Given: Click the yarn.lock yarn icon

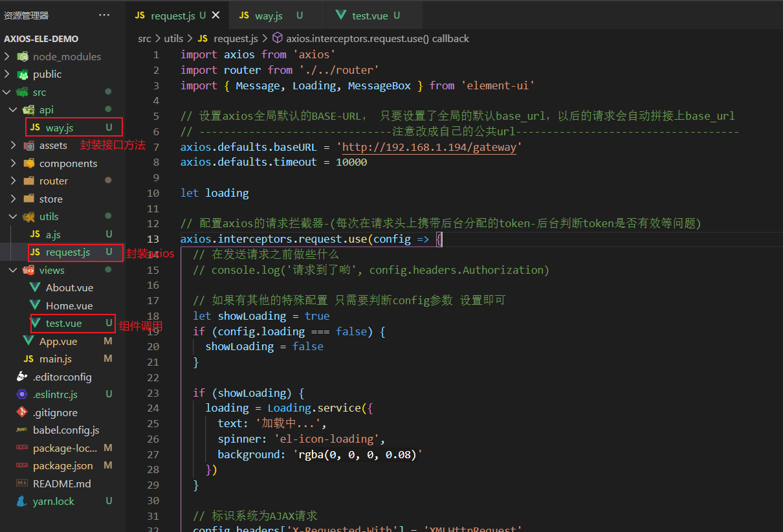Looking at the screenshot, I should click(23, 502).
